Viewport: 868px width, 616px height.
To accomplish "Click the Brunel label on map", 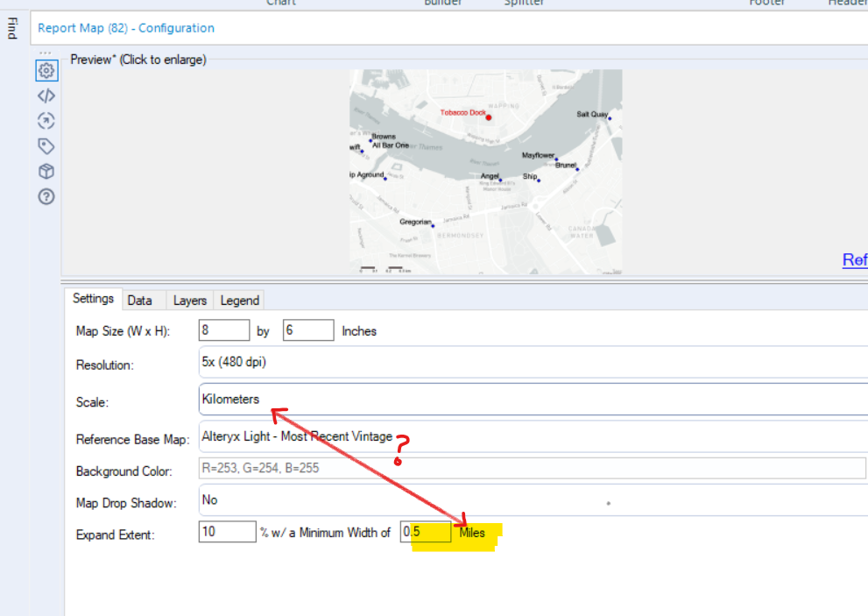I will 565,165.
